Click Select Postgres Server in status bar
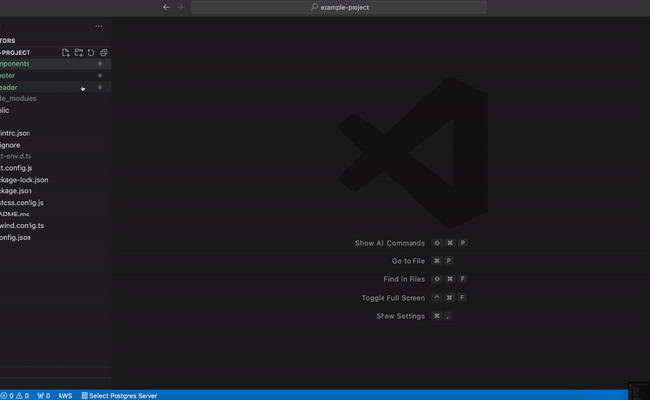650x400 pixels. [x=119, y=396]
